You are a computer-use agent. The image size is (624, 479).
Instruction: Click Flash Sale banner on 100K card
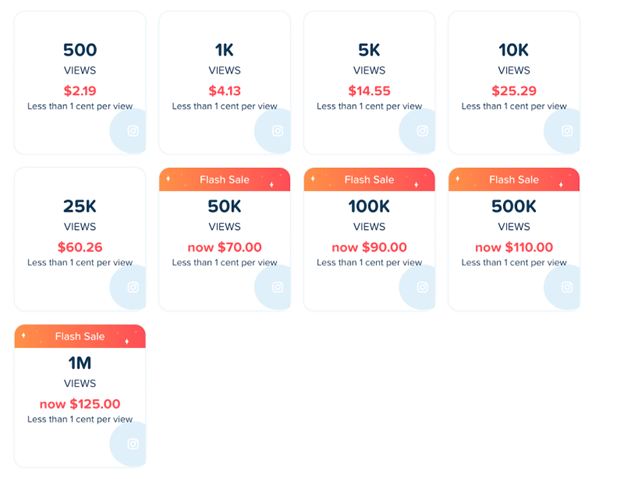tap(369, 180)
